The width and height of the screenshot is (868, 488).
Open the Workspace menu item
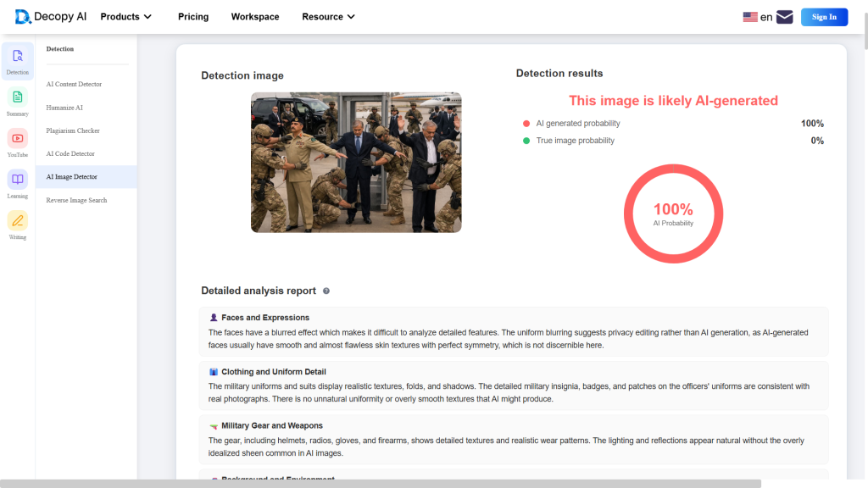(x=255, y=17)
